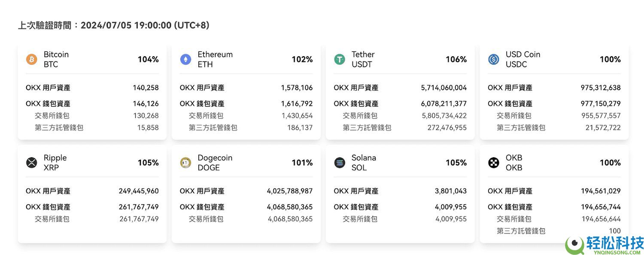This screenshot has width=644, height=255.
Task: Select the OKX 用戶資產 row under Ethereum
Action: click(x=246, y=88)
